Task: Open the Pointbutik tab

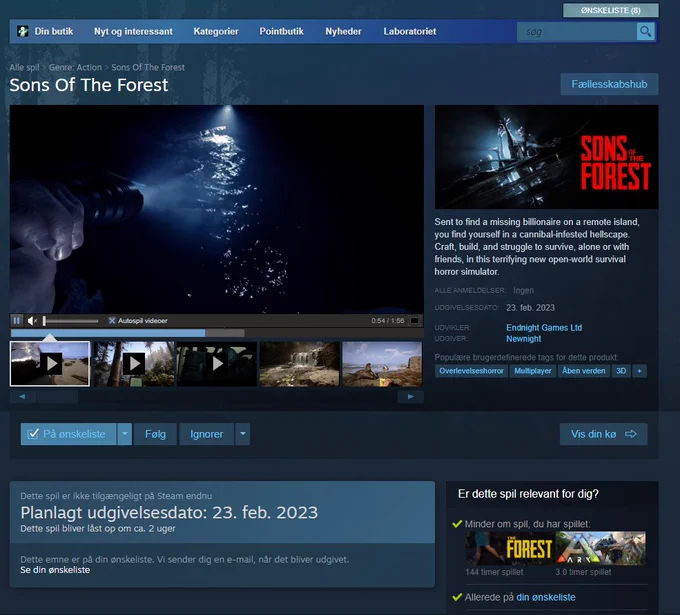Action: [281, 31]
